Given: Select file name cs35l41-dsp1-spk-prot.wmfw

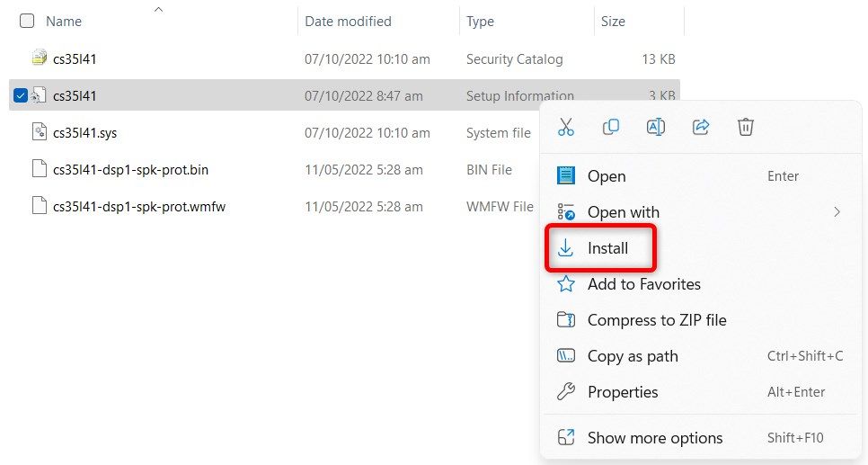Looking at the screenshot, I should pos(139,207).
